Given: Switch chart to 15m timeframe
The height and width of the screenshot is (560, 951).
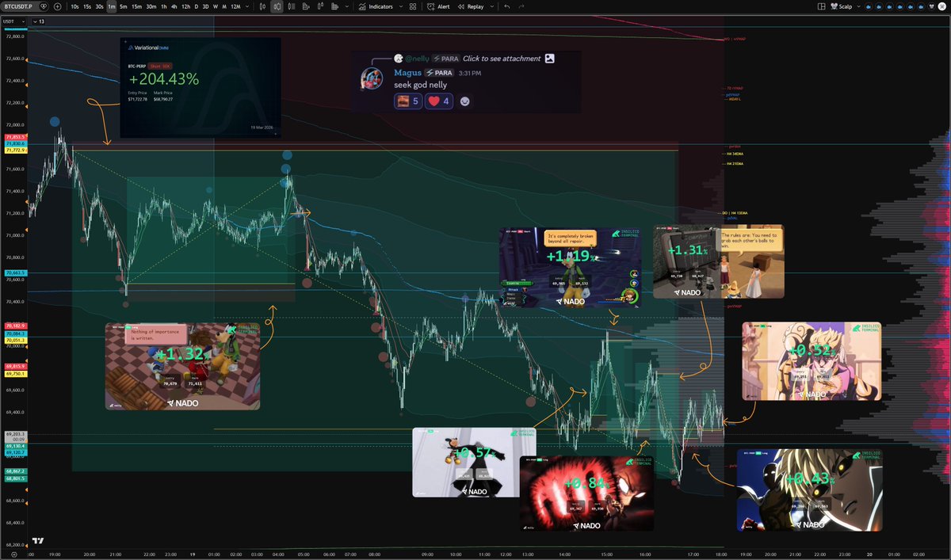Looking at the screenshot, I should (137, 6).
